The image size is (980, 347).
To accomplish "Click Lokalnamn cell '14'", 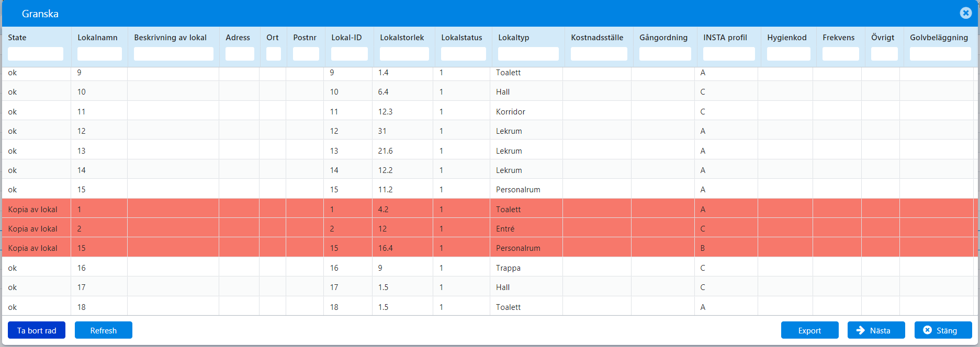I will click(81, 170).
